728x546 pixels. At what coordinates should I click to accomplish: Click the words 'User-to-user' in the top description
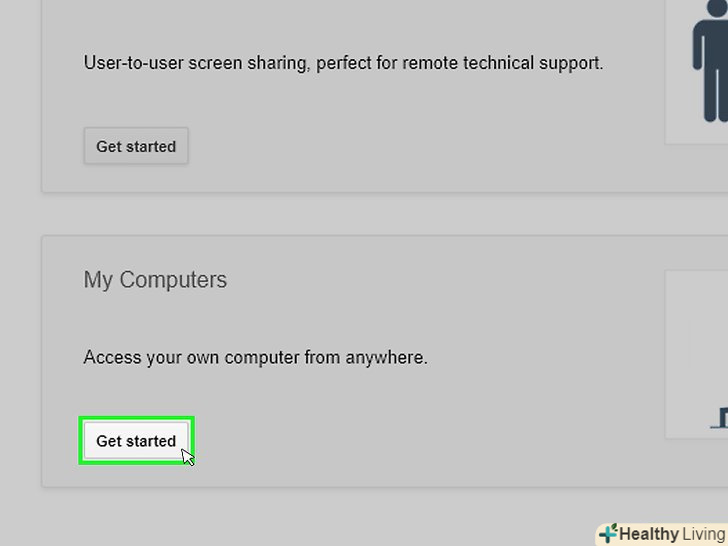[x=130, y=63]
